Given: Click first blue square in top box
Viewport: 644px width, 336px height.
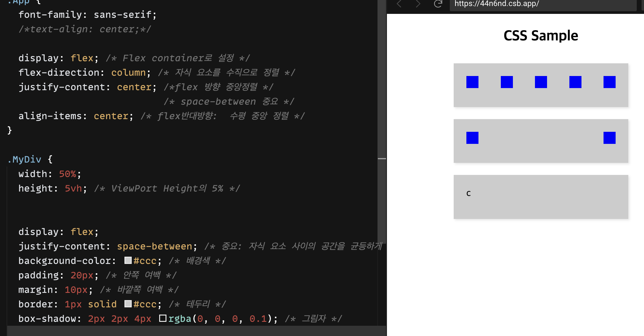Looking at the screenshot, I should coord(472,82).
